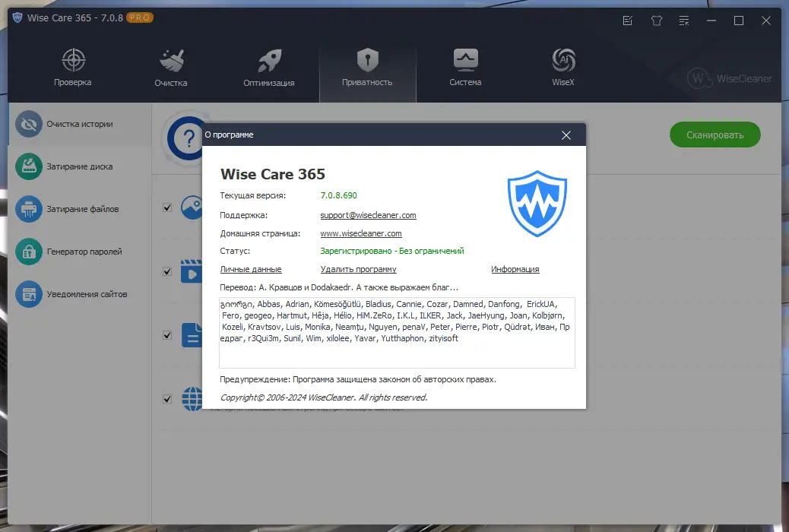Click the Уведомления сайтов icon

[x=29, y=294]
